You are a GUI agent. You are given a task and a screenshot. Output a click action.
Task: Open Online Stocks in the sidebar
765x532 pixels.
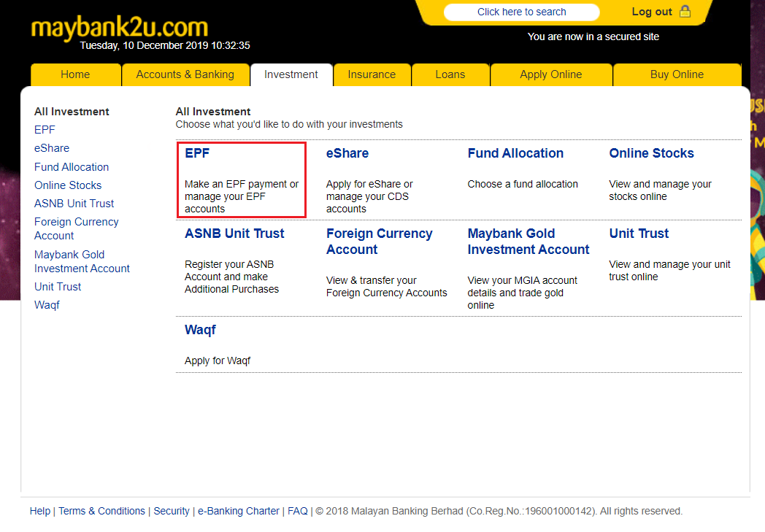(68, 185)
